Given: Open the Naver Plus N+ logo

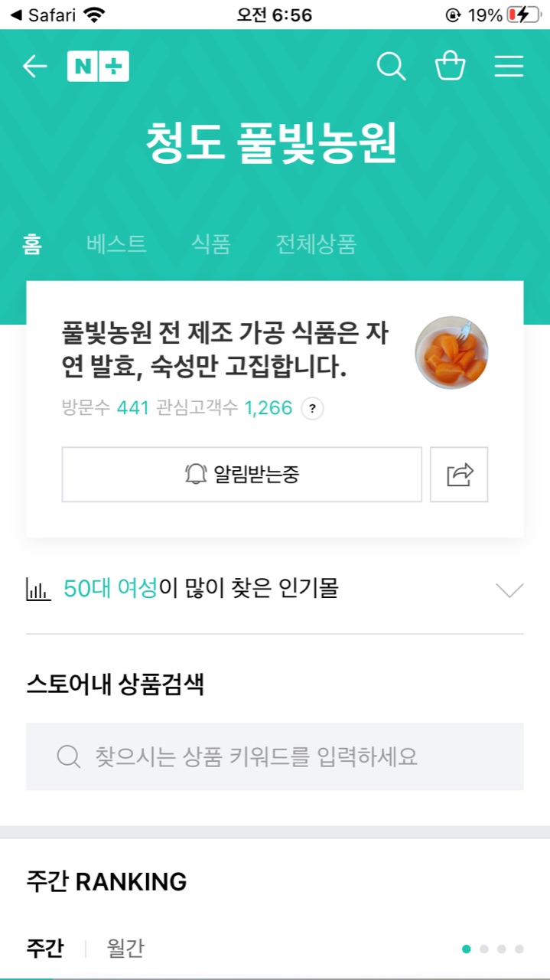Looking at the screenshot, I should click(98, 67).
